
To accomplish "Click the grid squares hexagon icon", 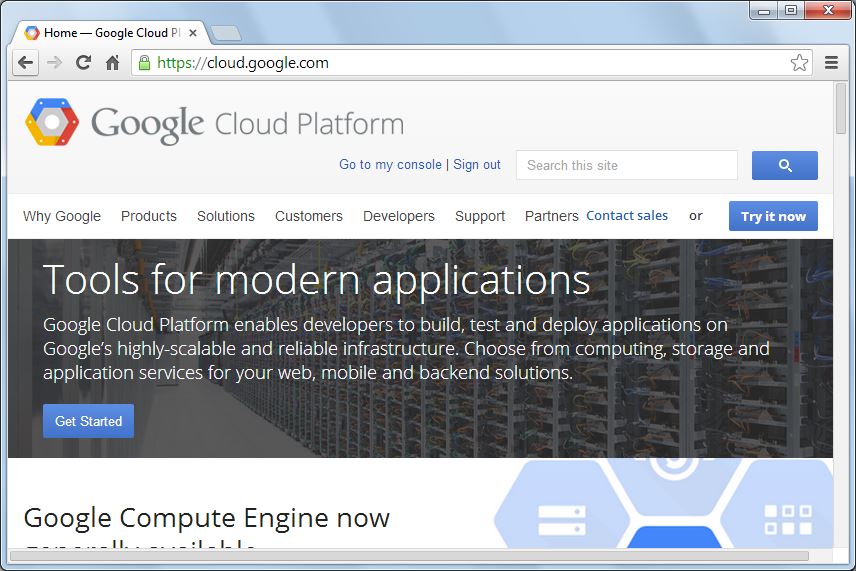I will (x=788, y=520).
